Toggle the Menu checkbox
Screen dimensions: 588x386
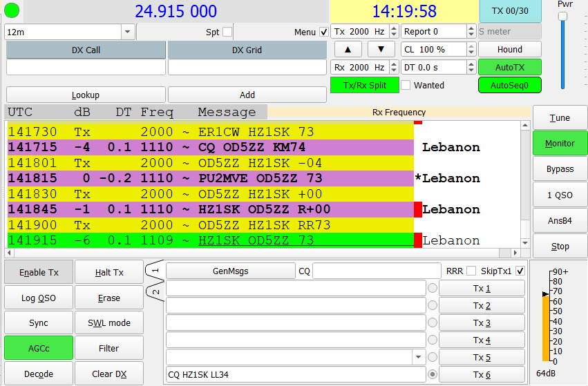click(324, 32)
